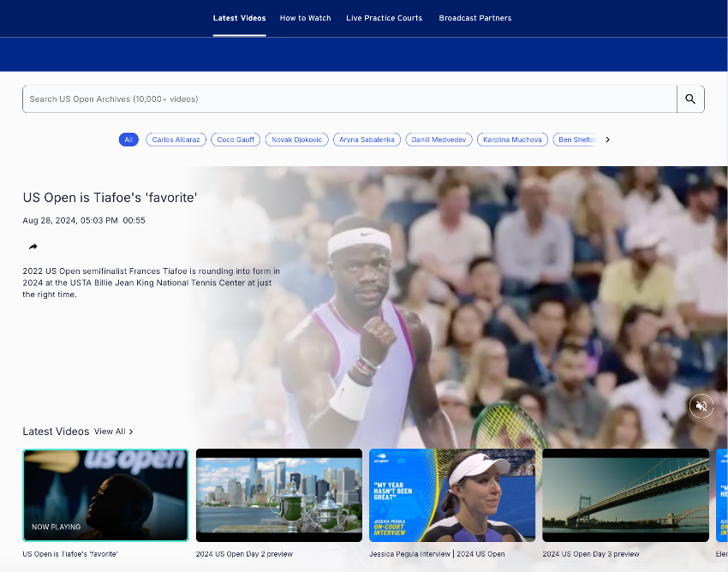This screenshot has width=728, height=572.
Task: Click the "Jessica Pegula Interview | 2024 US Open" caption
Action: pyautogui.click(x=437, y=554)
